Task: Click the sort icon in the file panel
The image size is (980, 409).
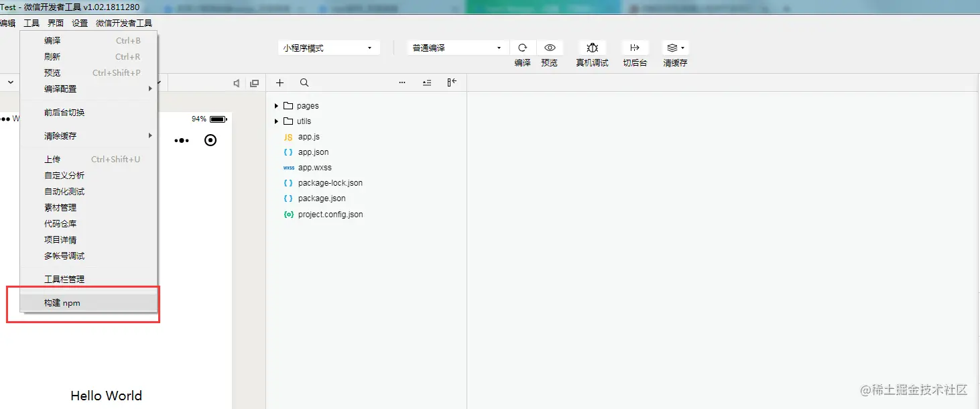Action: 427,82
